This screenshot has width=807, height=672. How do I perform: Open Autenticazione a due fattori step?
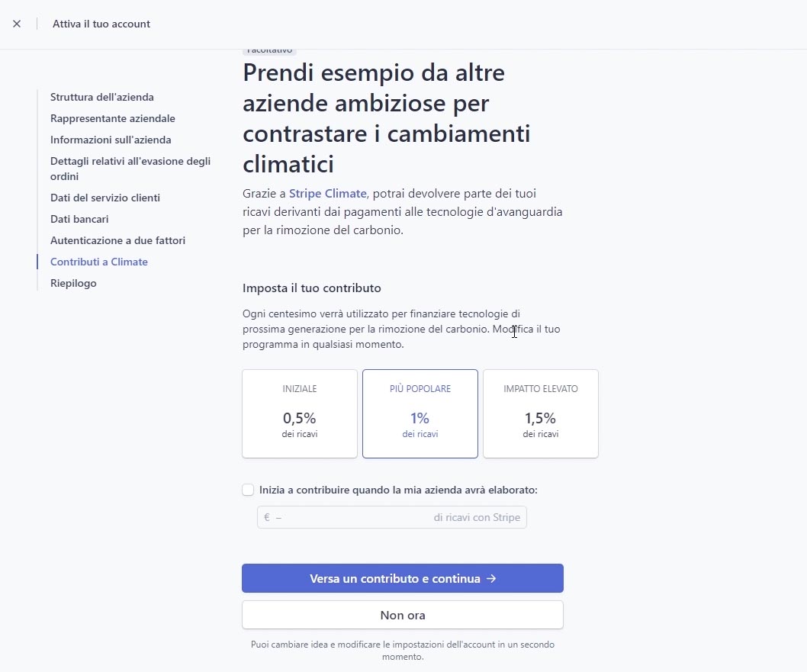(117, 240)
